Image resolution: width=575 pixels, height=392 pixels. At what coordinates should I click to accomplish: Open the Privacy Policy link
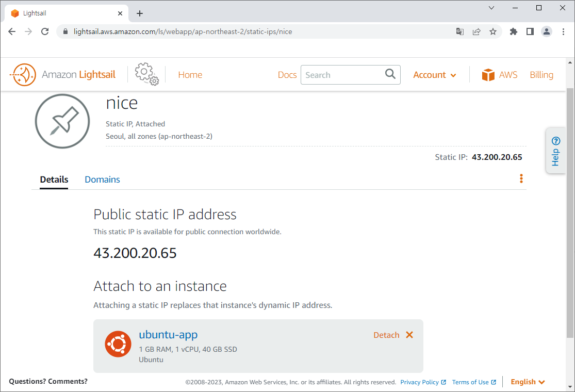coord(423,382)
